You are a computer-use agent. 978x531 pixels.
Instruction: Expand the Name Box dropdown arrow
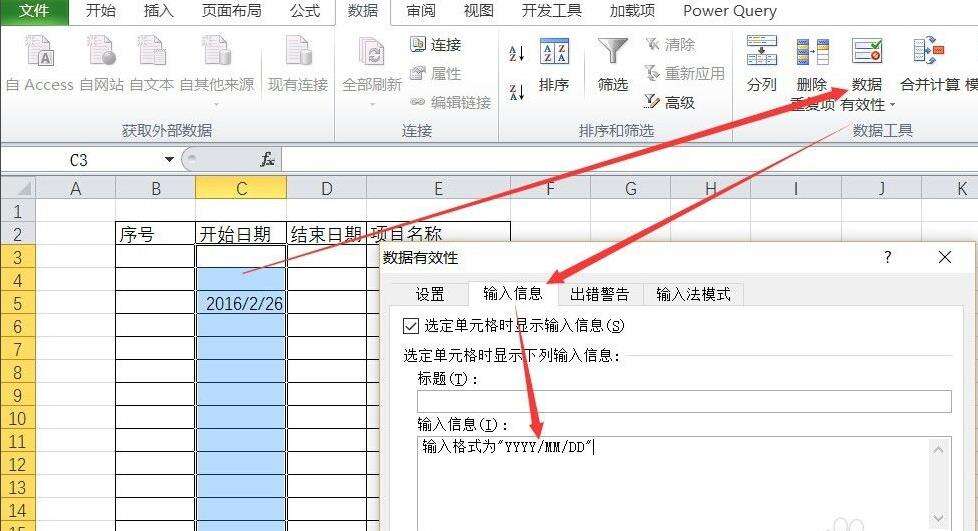point(169,160)
